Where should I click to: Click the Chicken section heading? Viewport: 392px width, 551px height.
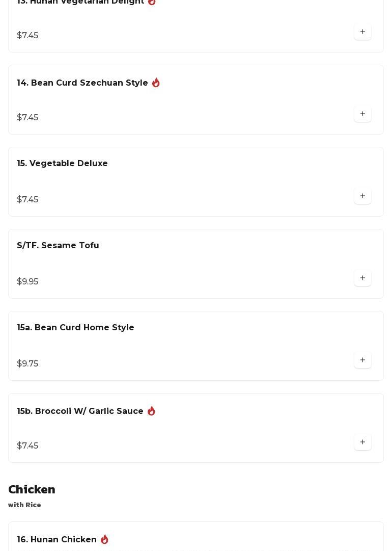click(32, 490)
